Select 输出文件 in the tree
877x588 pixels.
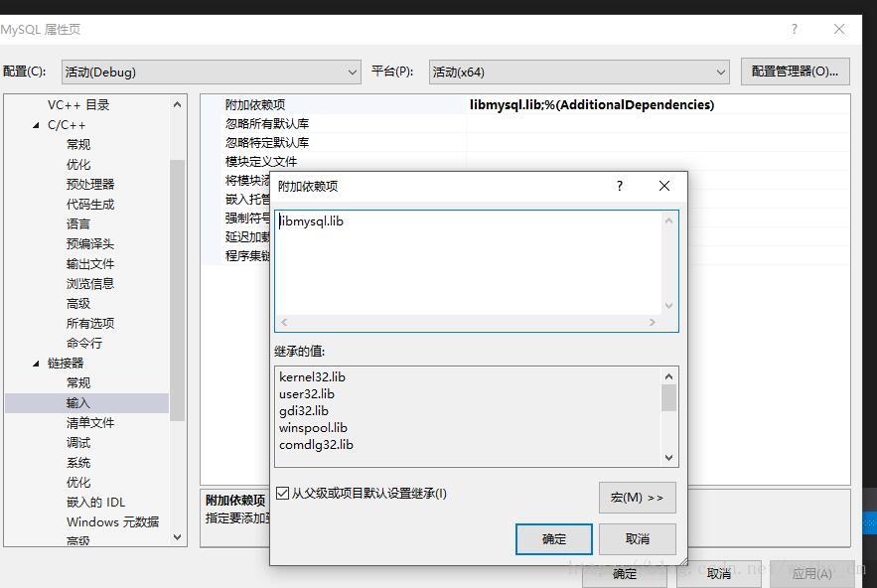click(90, 263)
